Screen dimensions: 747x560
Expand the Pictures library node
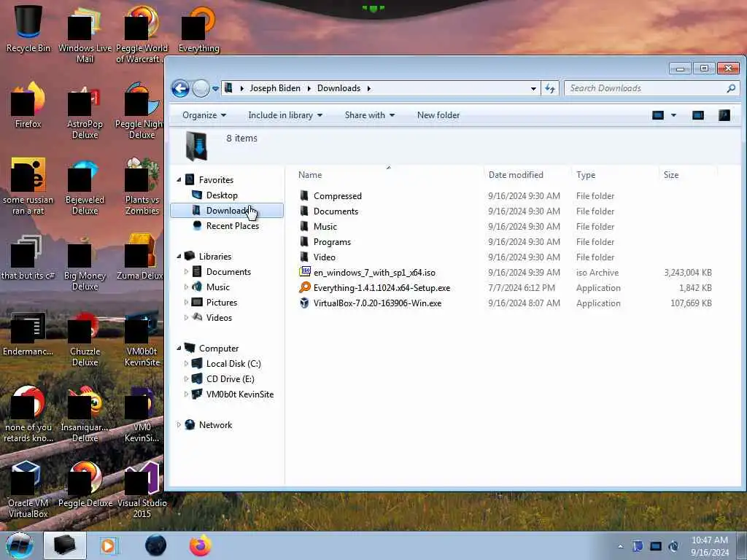(x=186, y=303)
